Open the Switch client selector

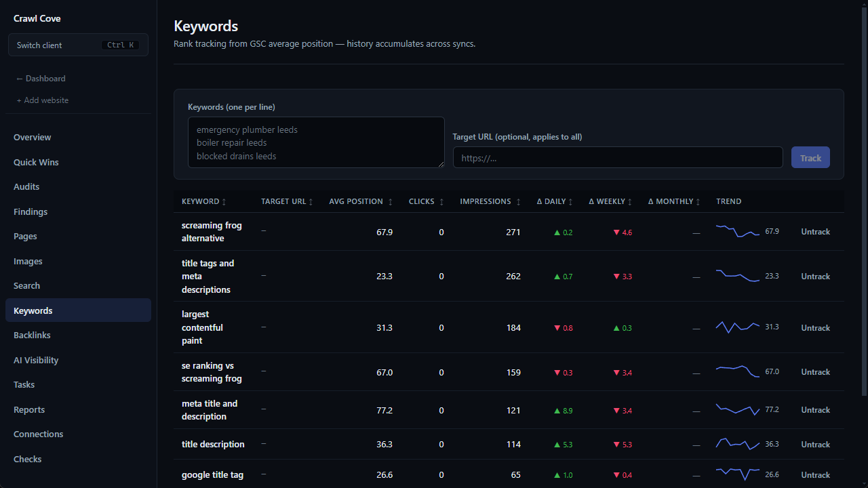[x=78, y=45]
